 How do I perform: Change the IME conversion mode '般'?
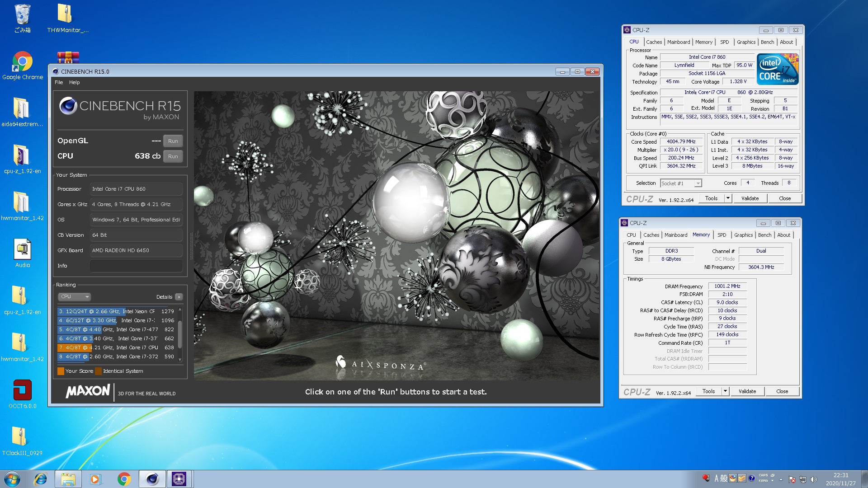[724, 478]
